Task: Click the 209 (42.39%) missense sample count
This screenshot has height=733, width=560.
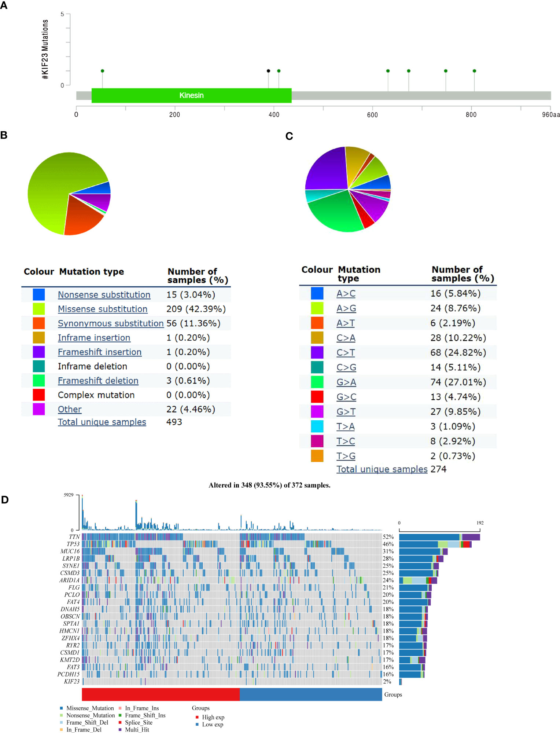Action: click(196, 309)
